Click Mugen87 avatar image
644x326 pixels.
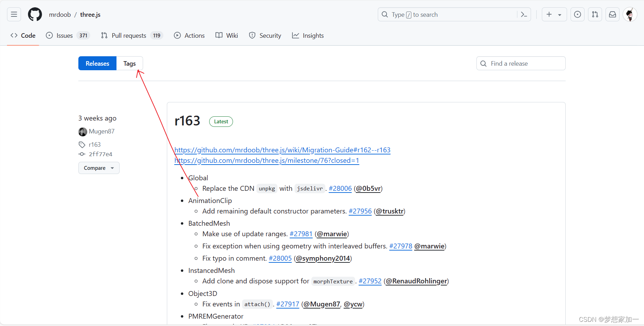(x=83, y=132)
